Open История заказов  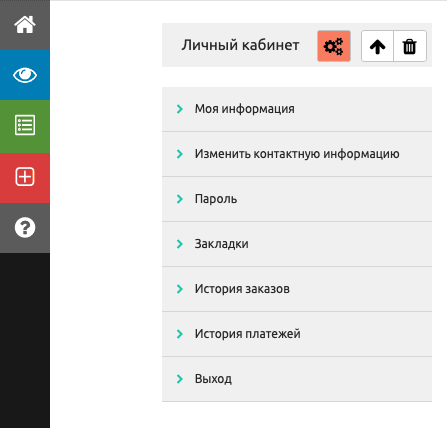coord(242,289)
